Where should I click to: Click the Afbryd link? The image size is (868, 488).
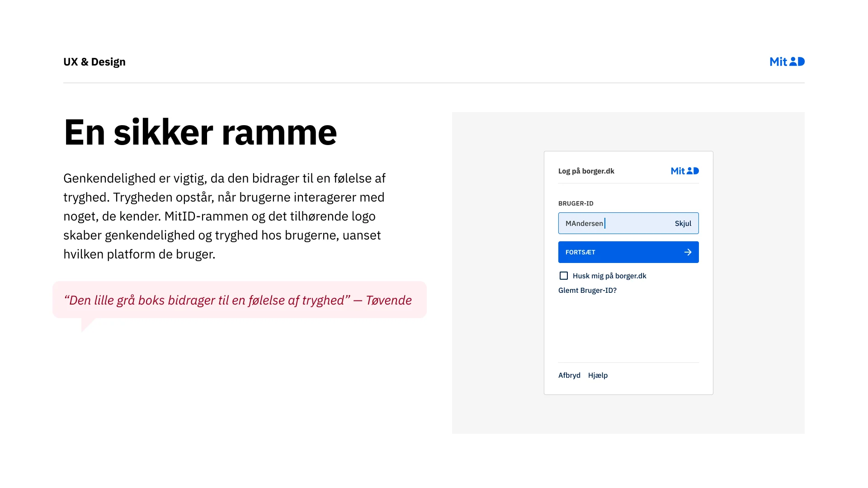569,375
